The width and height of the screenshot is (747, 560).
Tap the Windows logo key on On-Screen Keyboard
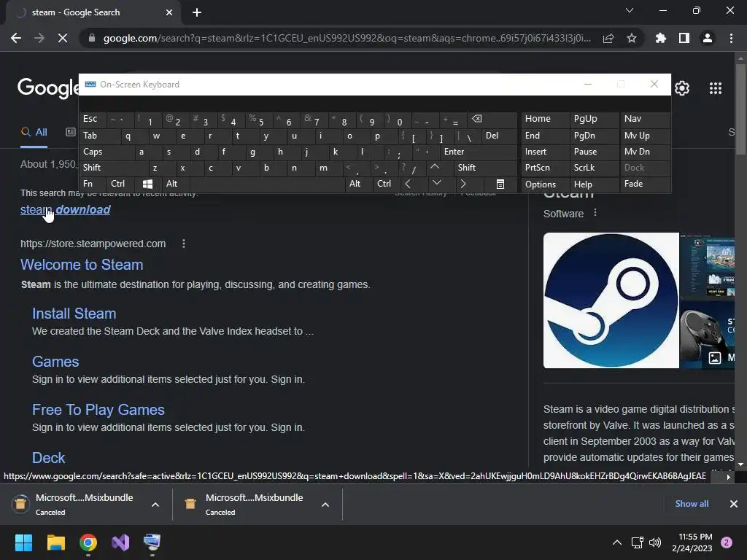pyautogui.click(x=147, y=184)
